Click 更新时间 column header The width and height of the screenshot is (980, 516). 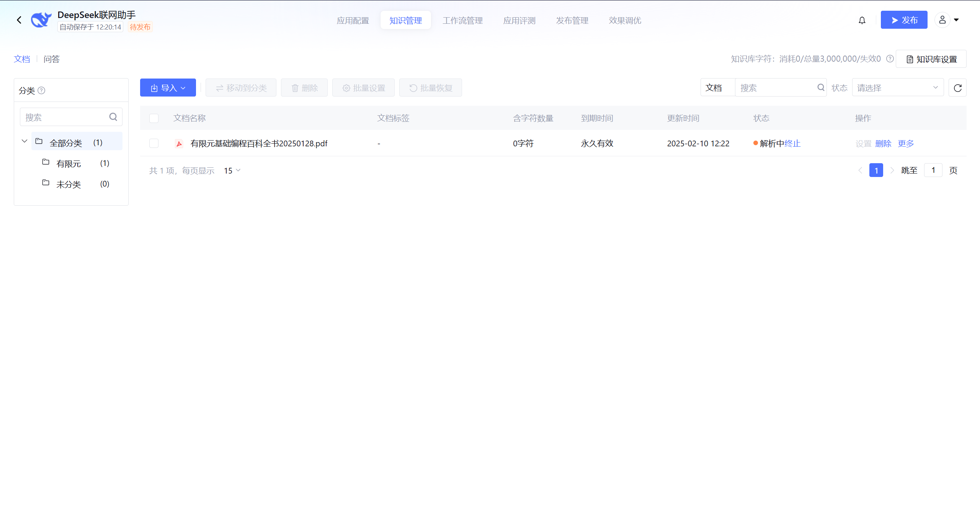point(683,118)
